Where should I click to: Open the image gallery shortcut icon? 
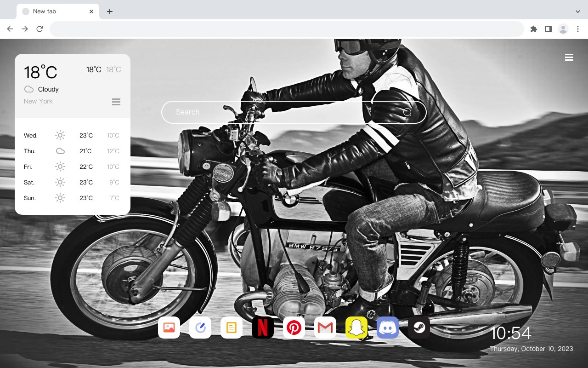(x=169, y=328)
